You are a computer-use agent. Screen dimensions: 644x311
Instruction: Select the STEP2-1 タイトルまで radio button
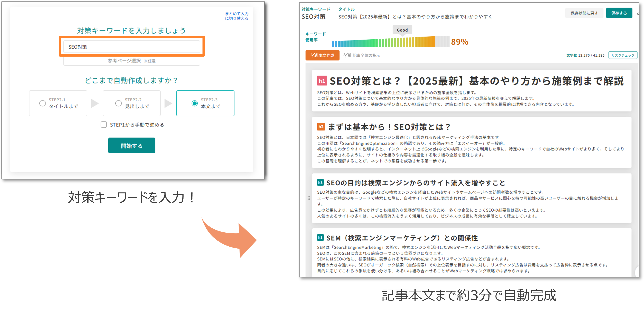43,103
